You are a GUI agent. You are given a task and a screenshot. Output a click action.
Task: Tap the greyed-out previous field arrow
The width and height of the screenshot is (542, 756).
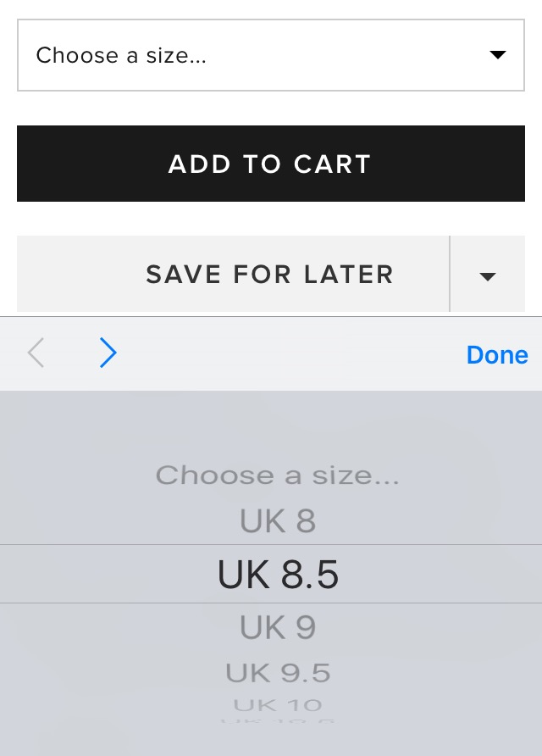click(x=36, y=353)
